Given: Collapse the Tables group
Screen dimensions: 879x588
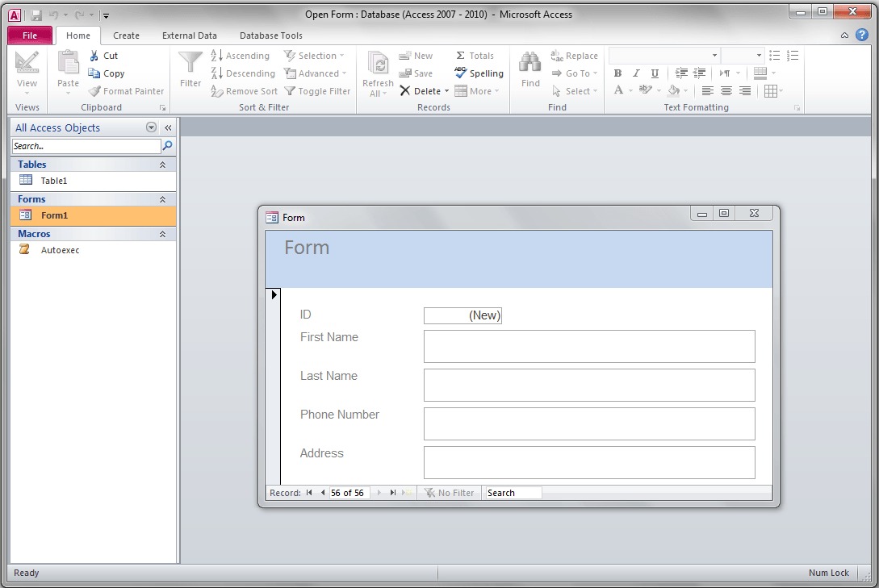Looking at the screenshot, I should tap(162, 165).
